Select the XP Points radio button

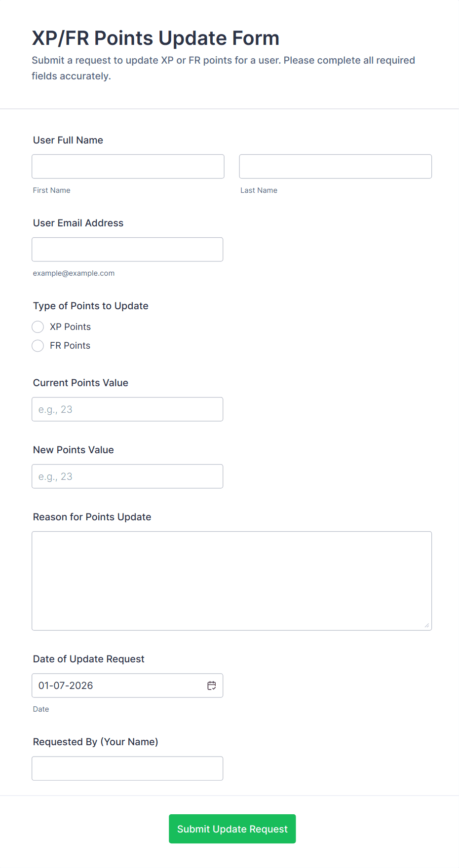click(38, 327)
